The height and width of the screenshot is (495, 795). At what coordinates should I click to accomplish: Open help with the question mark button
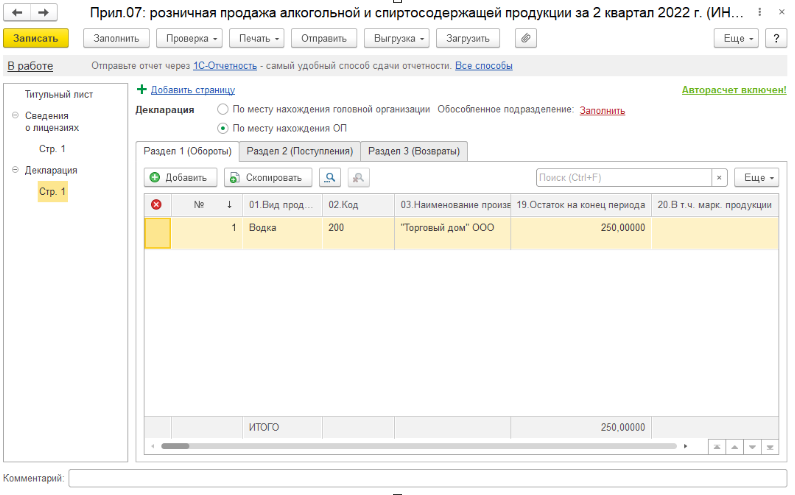click(775, 38)
